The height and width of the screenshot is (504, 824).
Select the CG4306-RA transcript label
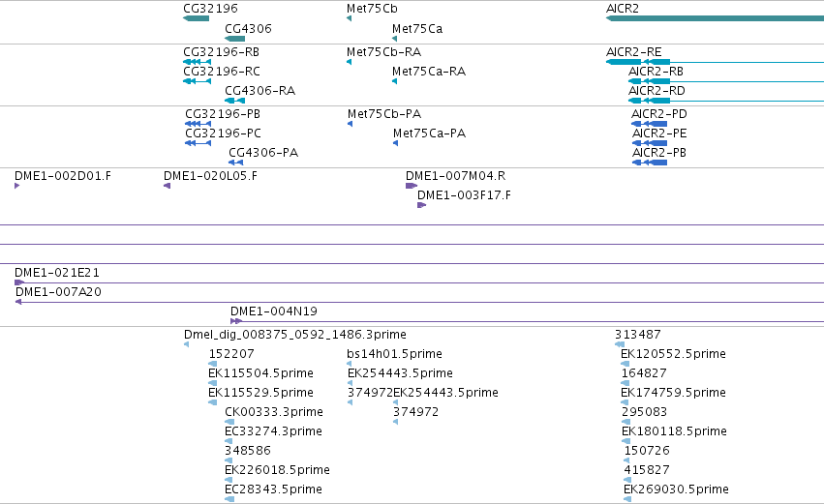[x=260, y=91]
